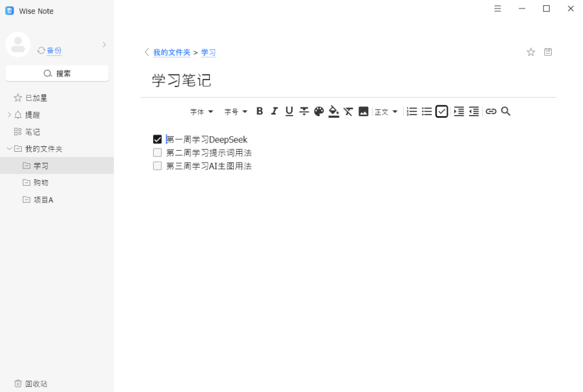
Task: Star the 学习笔记 note
Action: click(x=531, y=52)
